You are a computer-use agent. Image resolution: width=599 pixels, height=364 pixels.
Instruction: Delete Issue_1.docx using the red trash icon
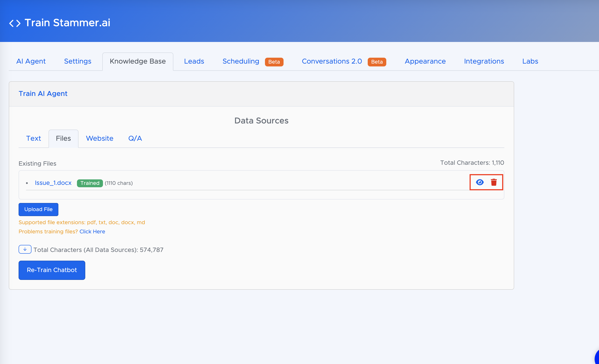pos(493,182)
